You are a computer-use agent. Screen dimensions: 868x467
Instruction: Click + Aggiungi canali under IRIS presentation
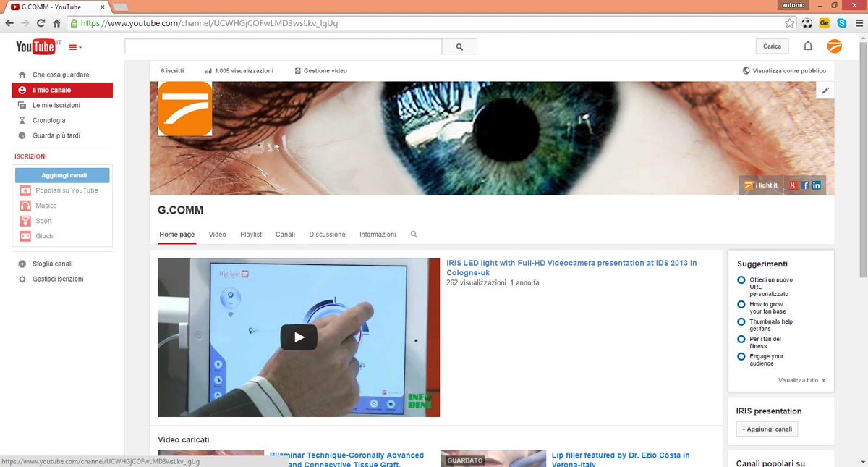767,429
